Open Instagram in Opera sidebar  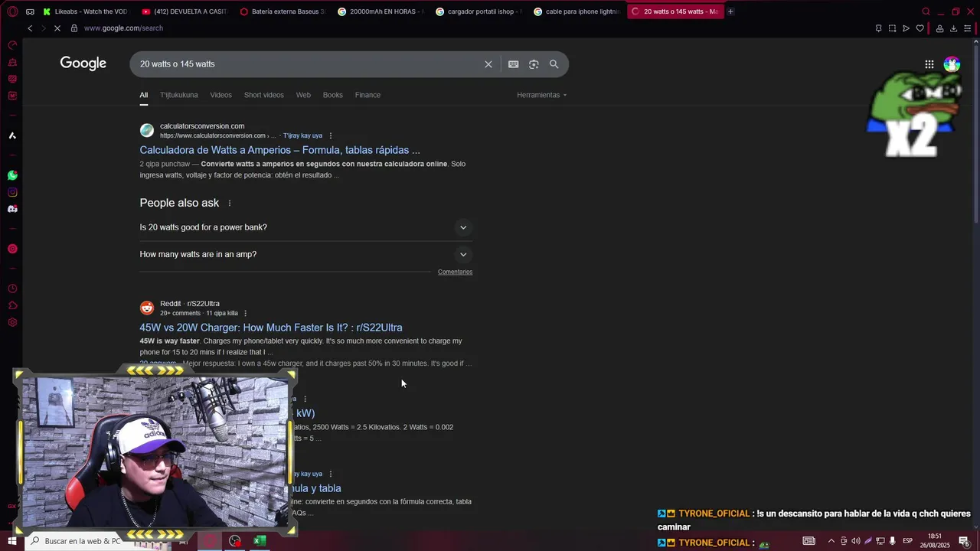coord(12,192)
